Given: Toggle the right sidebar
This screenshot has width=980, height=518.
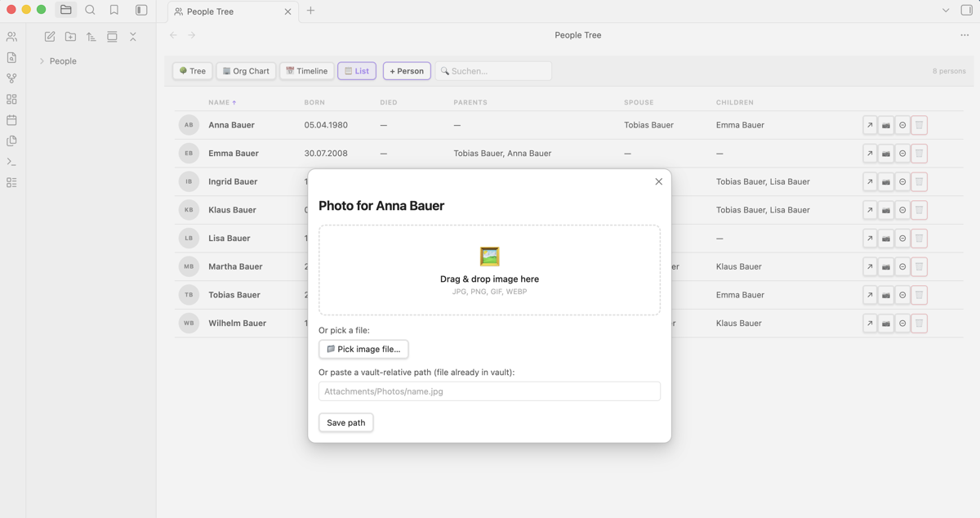Looking at the screenshot, I should 967,11.
